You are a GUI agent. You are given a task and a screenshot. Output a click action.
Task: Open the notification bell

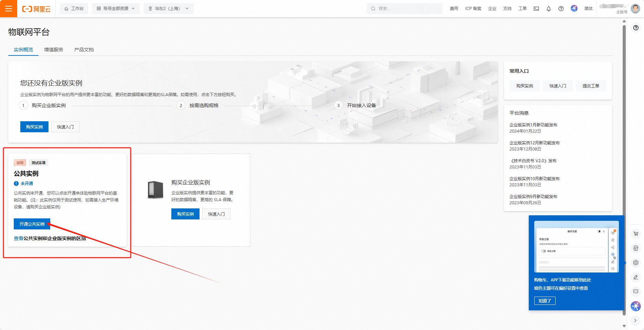(x=548, y=9)
